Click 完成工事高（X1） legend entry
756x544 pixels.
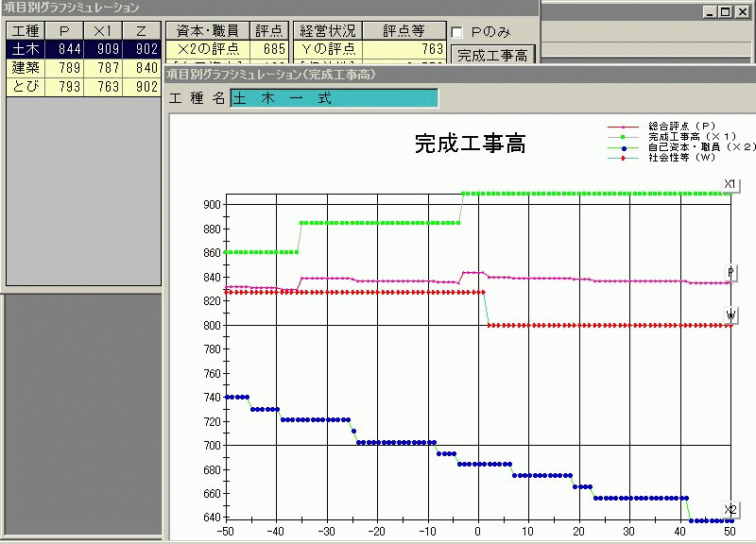tap(692, 137)
